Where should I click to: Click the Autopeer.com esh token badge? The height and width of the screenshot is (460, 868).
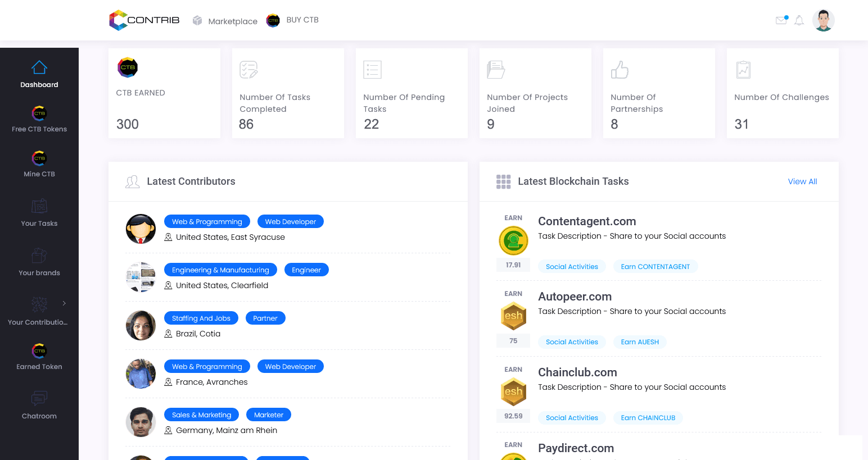point(513,316)
